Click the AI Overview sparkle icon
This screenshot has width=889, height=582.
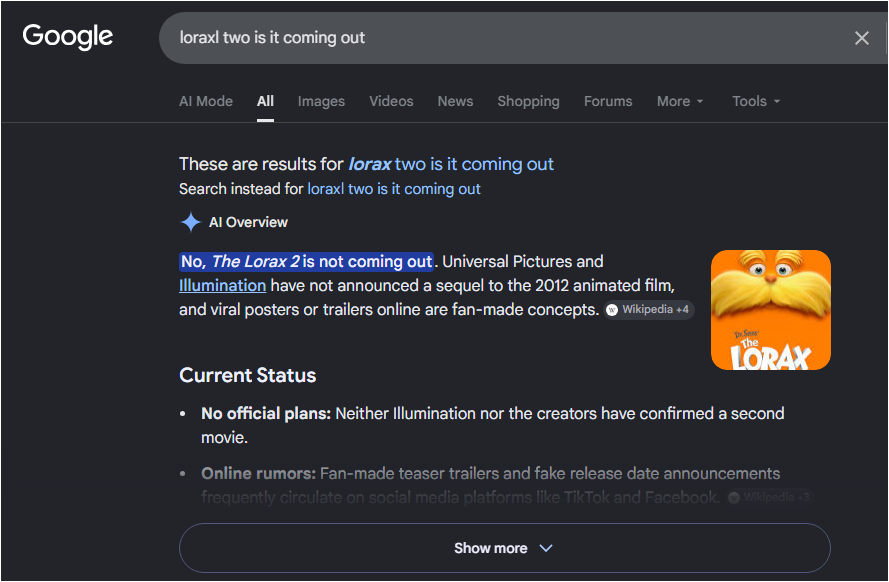click(190, 222)
